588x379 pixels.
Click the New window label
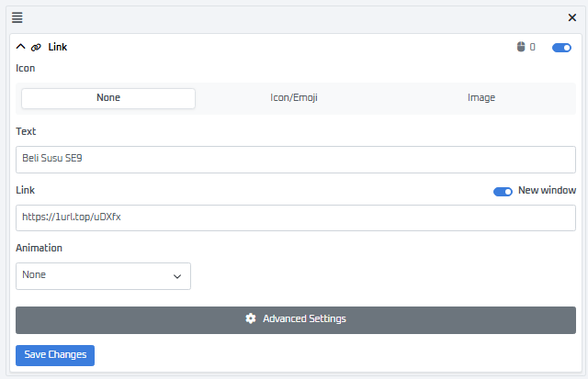pos(547,191)
